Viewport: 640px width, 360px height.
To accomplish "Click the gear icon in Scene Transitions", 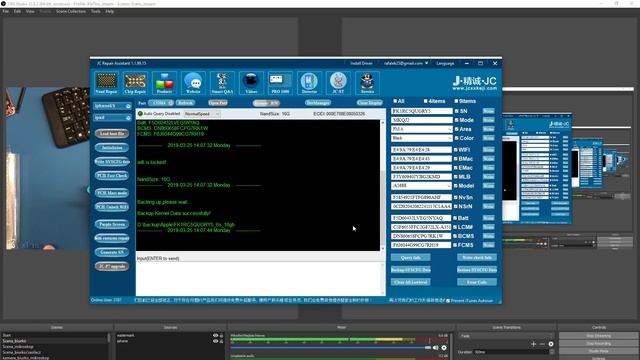I will click(x=551, y=344).
